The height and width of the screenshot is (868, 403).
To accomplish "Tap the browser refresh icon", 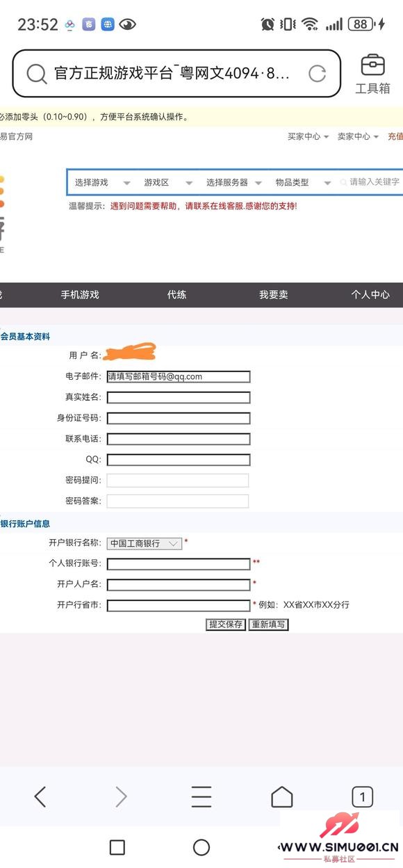I will click(x=317, y=73).
